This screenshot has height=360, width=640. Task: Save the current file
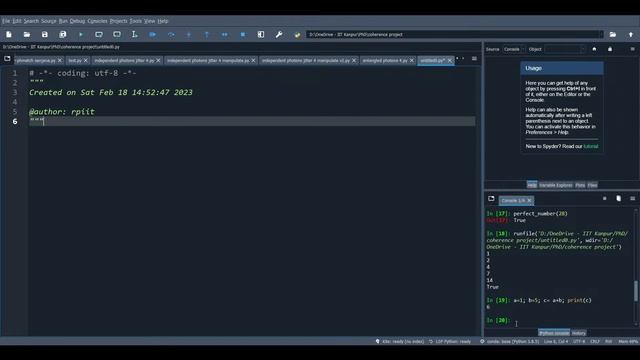45,35
